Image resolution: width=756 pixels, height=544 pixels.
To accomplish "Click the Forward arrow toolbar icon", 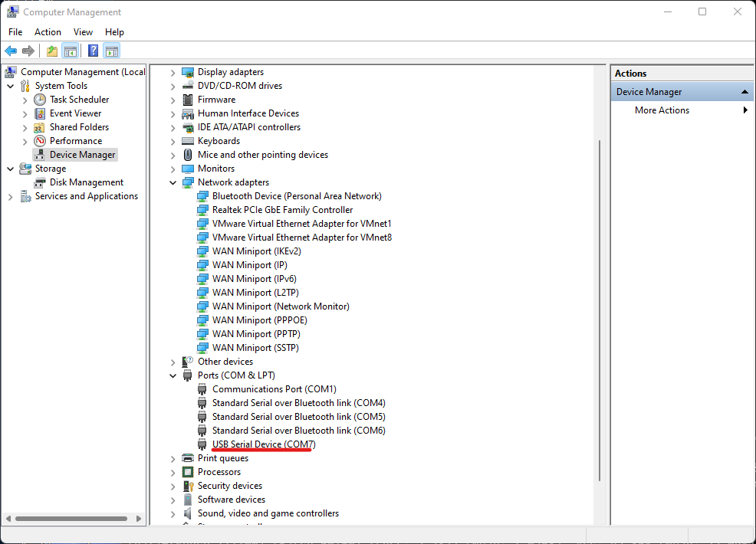I will pos(28,51).
